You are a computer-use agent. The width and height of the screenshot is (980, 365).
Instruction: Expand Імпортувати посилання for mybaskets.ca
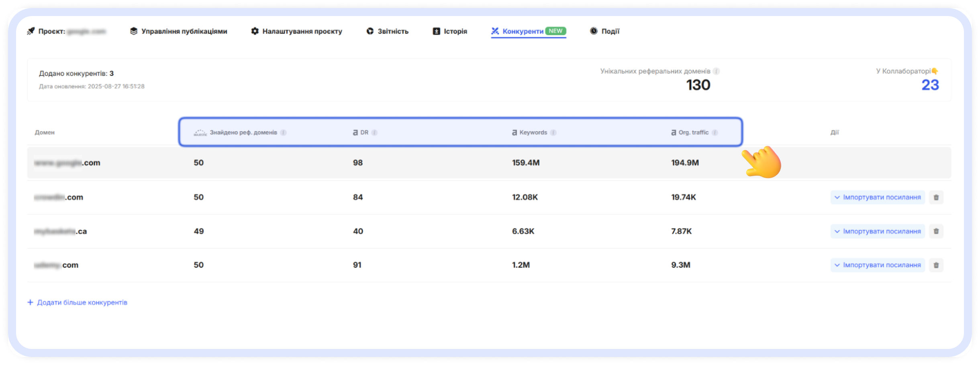878,231
